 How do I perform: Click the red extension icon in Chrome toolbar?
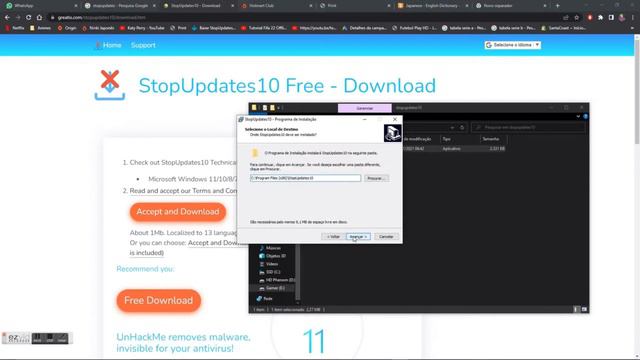pyautogui.click(x=590, y=18)
